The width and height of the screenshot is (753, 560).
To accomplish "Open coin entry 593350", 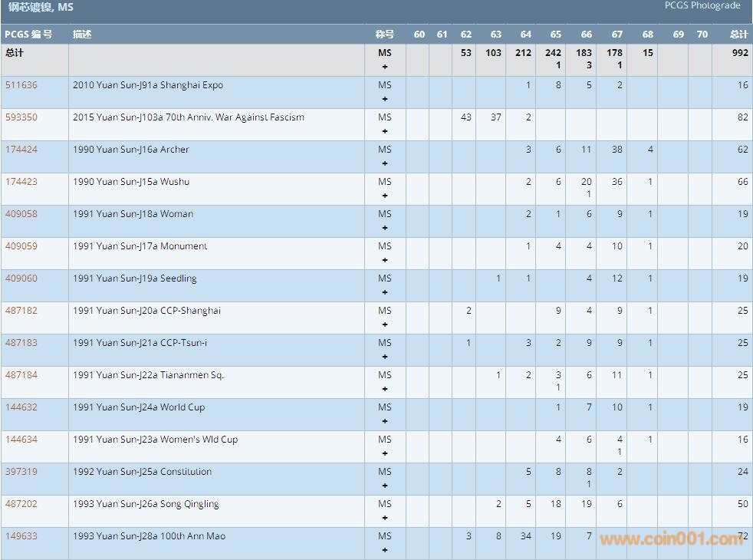I will tap(21, 117).
